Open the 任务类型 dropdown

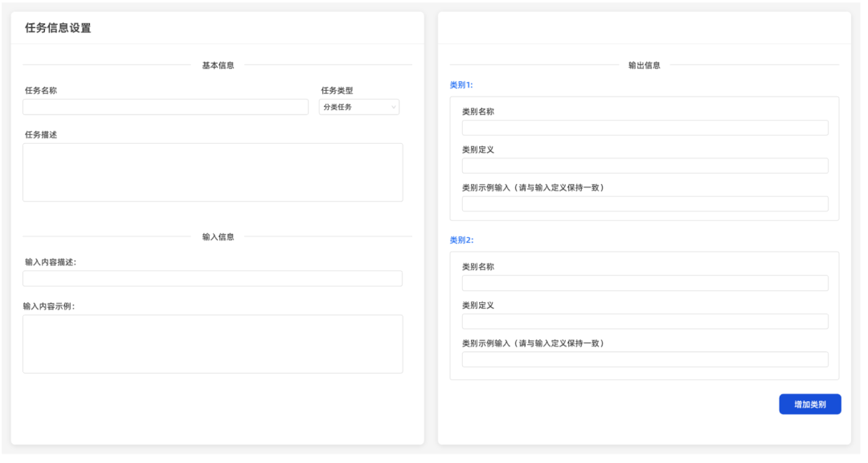tap(358, 106)
